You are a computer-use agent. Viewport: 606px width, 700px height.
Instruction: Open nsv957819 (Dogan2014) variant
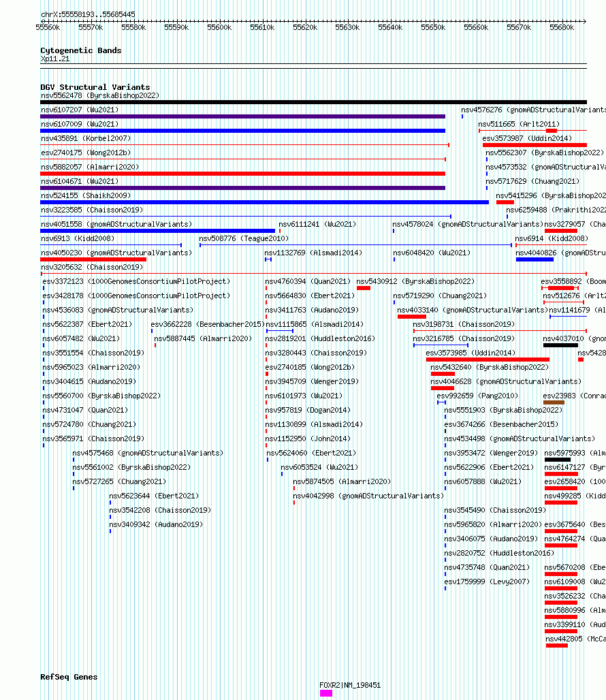tap(308, 410)
